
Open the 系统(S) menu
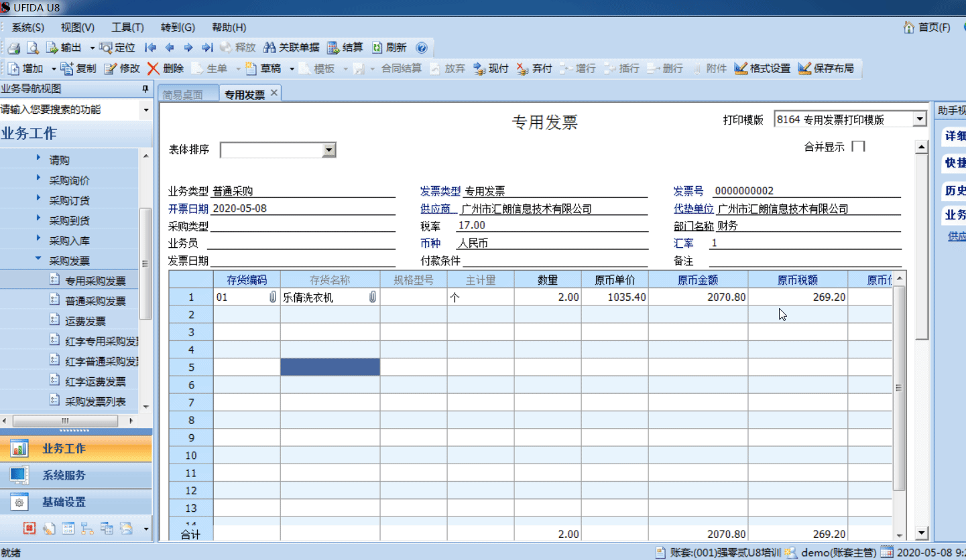pos(27,27)
